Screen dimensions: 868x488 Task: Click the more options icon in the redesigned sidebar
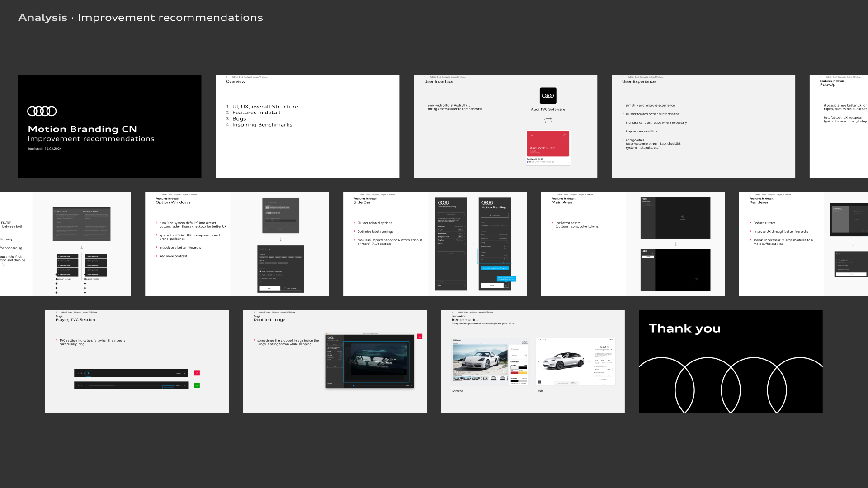506,286
